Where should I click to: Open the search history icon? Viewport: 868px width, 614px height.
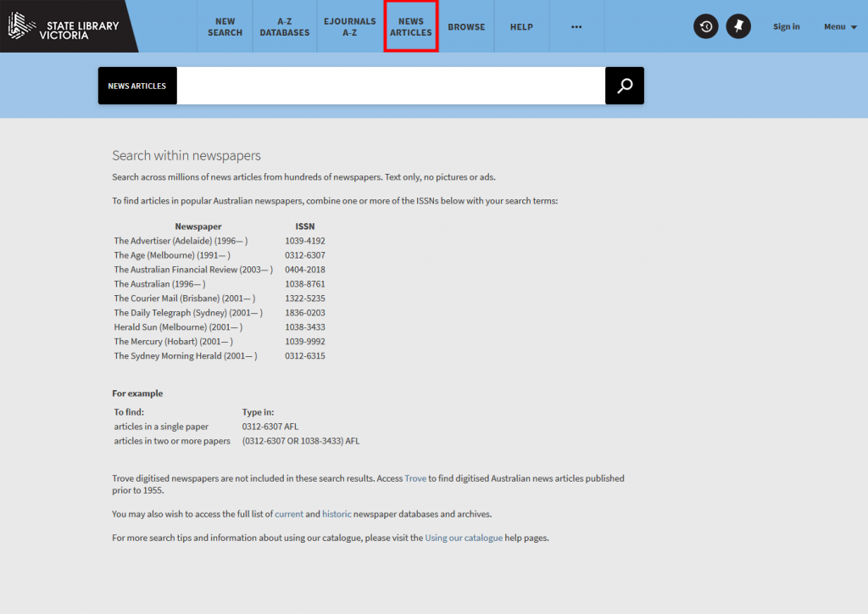coord(706,26)
